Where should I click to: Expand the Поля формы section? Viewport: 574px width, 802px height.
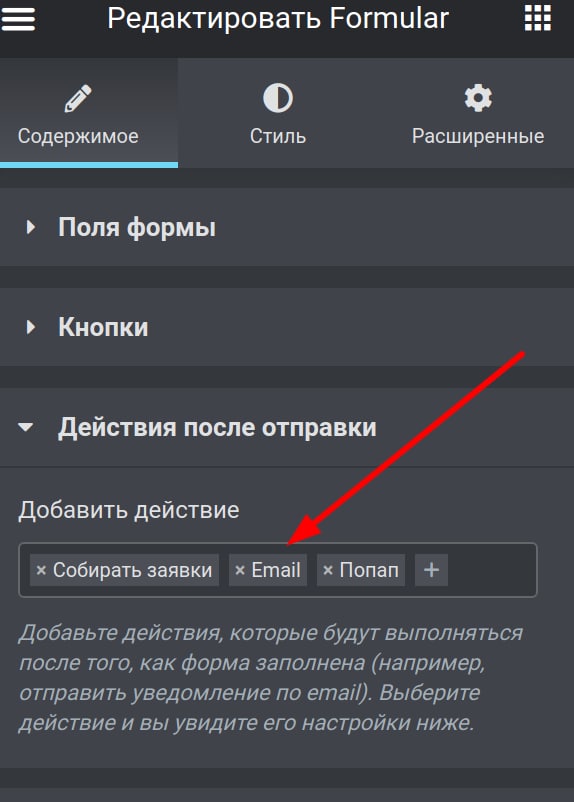point(287,227)
